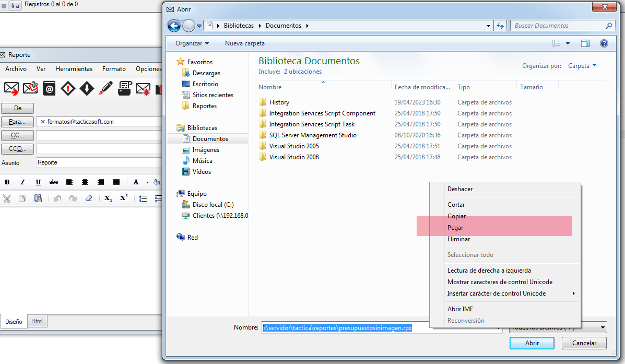The height and width of the screenshot is (364, 625).
Task: Click the De sender button
Action: (18, 109)
